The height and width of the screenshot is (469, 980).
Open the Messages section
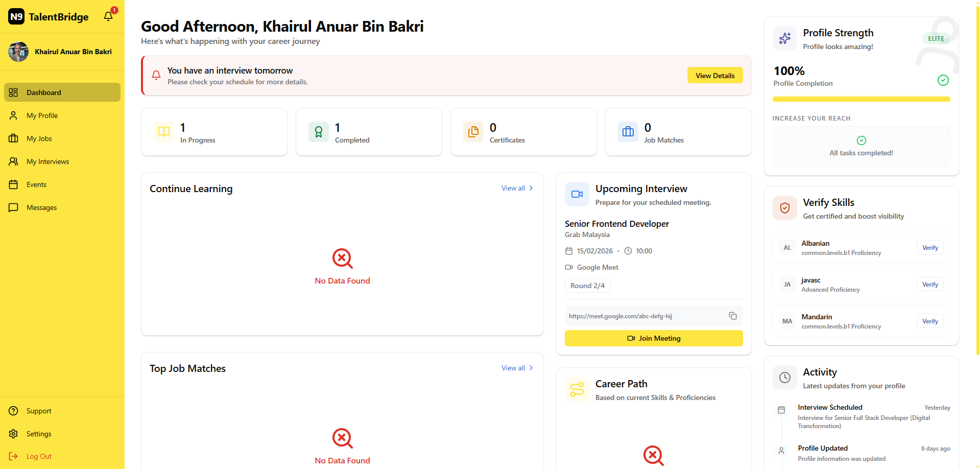click(41, 207)
